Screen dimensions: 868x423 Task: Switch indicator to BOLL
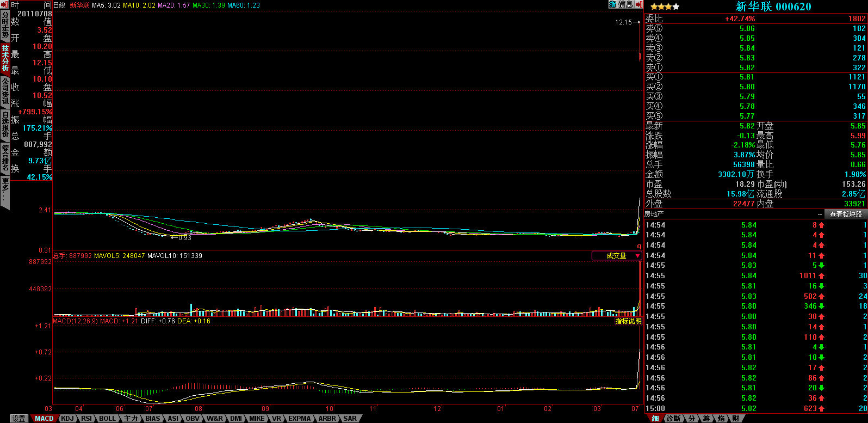107,419
